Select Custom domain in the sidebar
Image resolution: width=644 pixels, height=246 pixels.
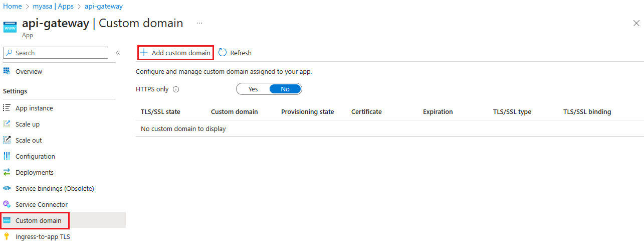[38, 220]
